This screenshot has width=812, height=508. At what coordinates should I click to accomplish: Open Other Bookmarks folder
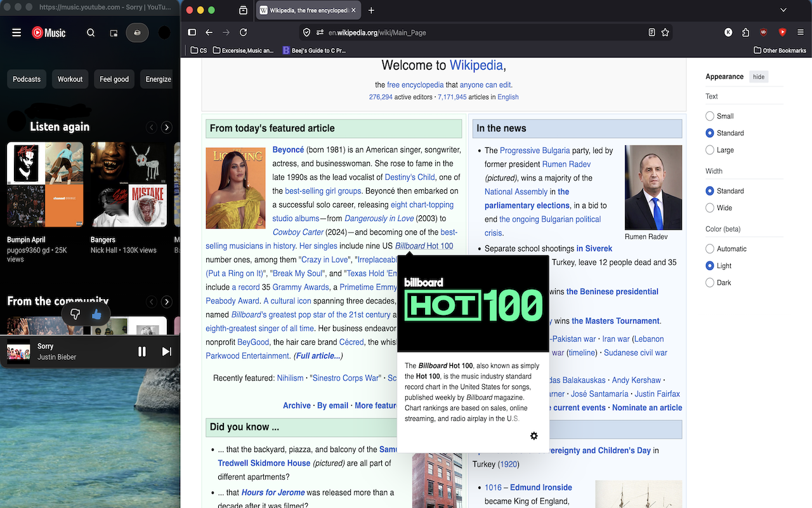(x=780, y=50)
